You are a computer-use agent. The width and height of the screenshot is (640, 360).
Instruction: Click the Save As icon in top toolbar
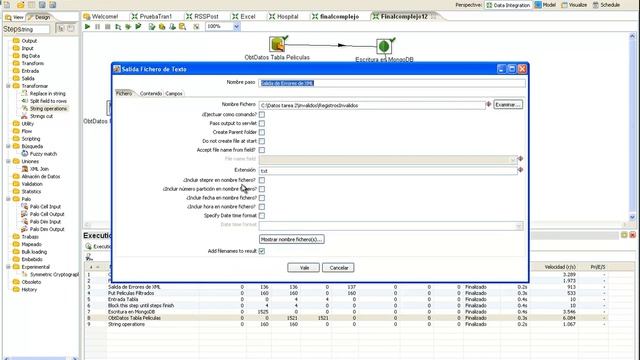(x=53, y=4)
